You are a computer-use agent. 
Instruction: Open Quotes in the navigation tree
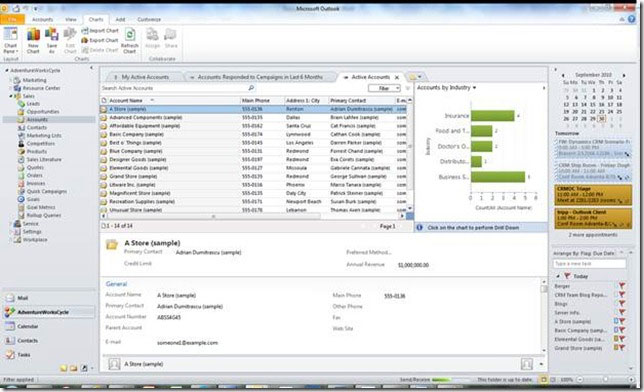(35, 168)
